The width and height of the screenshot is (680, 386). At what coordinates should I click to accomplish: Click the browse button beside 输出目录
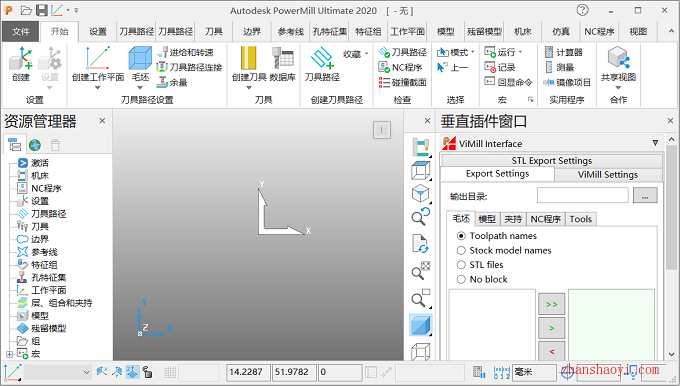(645, 196)
